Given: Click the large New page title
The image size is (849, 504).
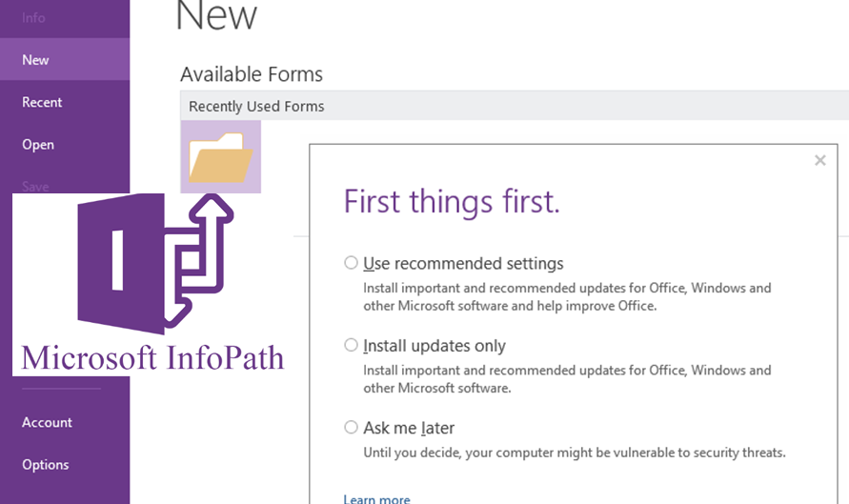Looking at the screenshot, I should tap(216, 16).
